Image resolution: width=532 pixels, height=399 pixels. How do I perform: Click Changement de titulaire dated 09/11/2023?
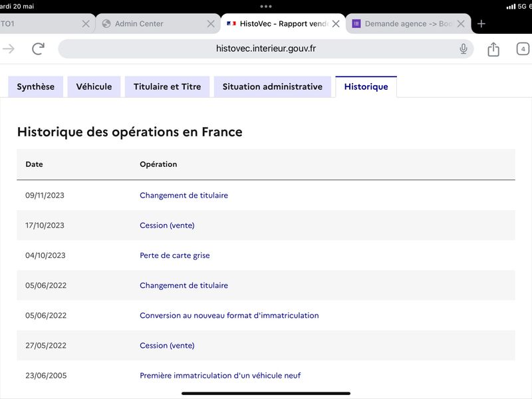pos(184,196)
